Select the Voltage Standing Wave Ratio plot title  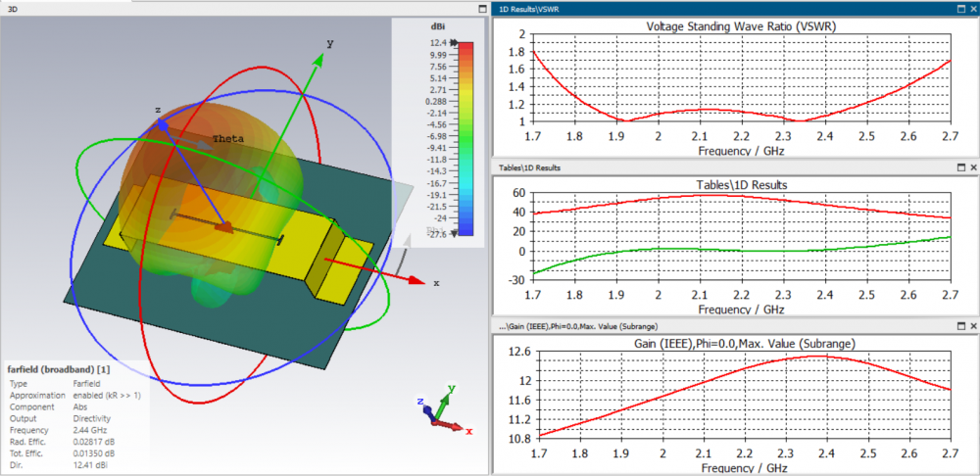(x=741, y=26)
